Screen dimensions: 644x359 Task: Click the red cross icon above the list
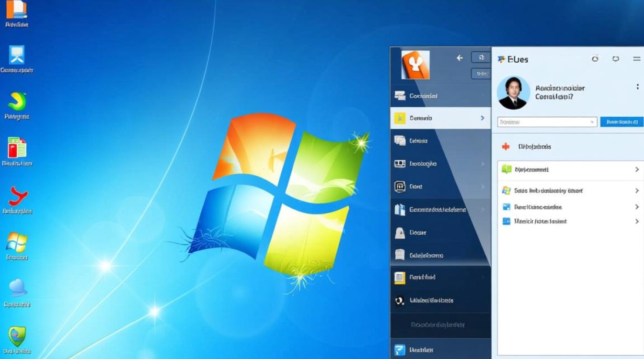pyautogui.click(x=506, y=146)
